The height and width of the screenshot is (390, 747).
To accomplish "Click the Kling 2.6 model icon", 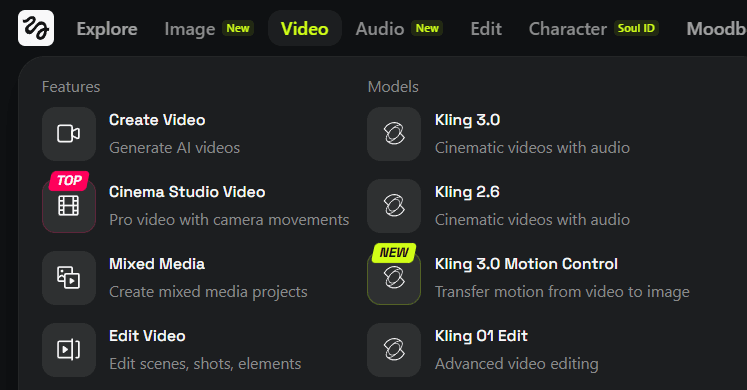I will pyautogui.click(x=394, y=206).
